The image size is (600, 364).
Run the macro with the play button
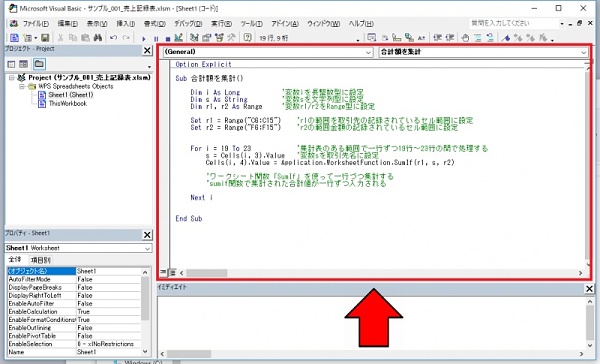pyautogui.click(x=144, y=38)
